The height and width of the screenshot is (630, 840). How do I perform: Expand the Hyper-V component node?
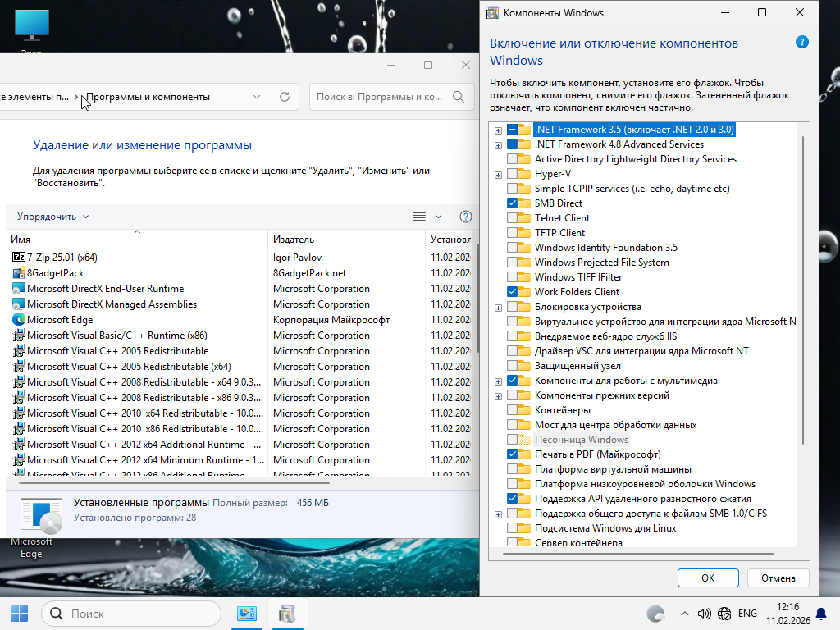tap(498, 174)
